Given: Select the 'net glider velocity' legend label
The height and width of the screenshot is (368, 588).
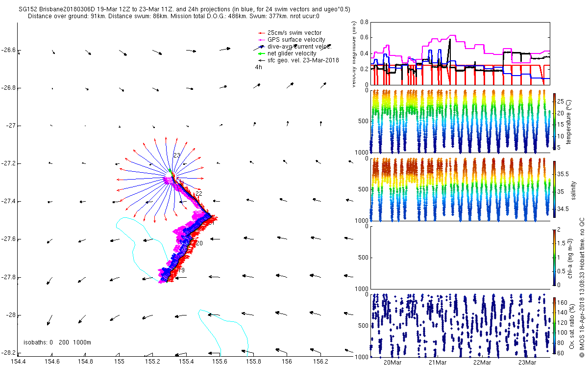Looking at the screenshot, I should click(x=292, y=53).
